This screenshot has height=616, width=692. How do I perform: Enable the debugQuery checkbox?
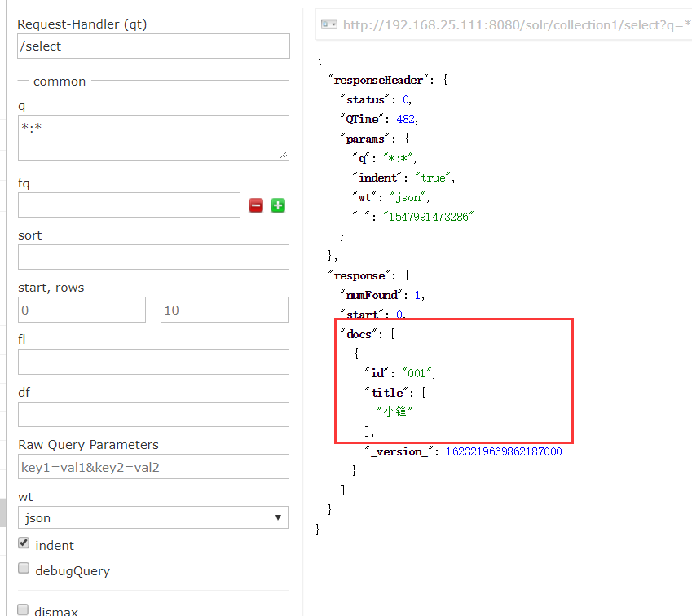click(24, 568)
